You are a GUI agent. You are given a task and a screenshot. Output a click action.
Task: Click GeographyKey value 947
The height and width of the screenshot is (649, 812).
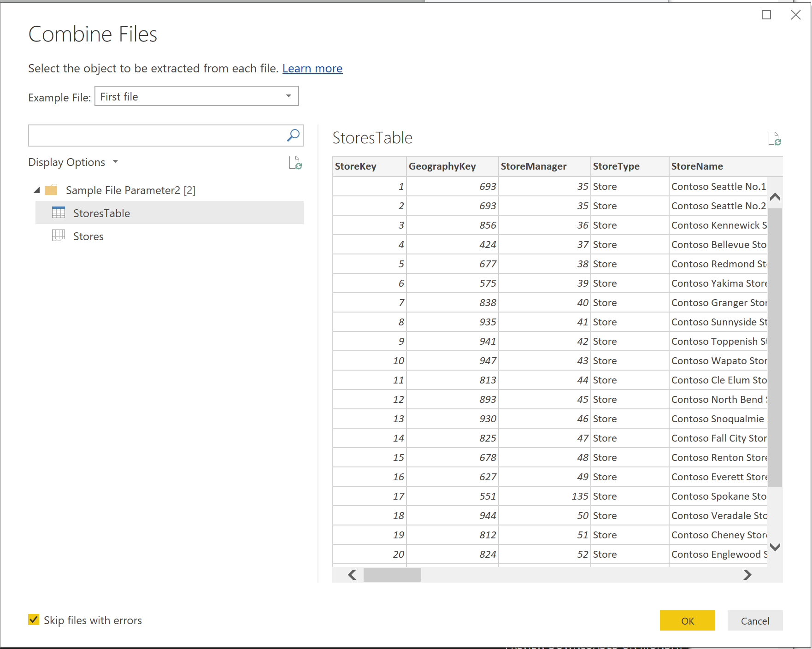click(453, 361)
